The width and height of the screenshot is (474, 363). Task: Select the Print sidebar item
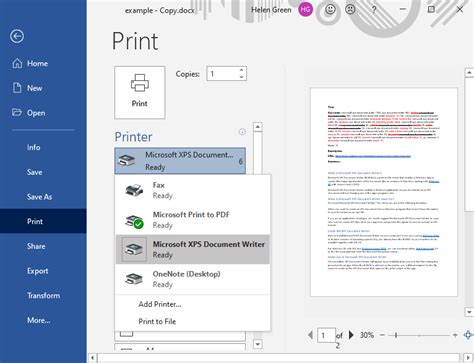coord(43,221)
